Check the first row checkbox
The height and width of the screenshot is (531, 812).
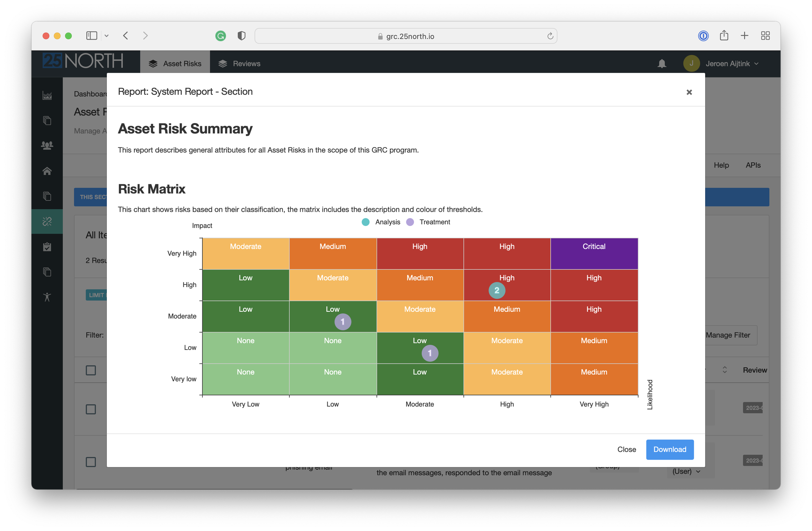tap(91, 409)
